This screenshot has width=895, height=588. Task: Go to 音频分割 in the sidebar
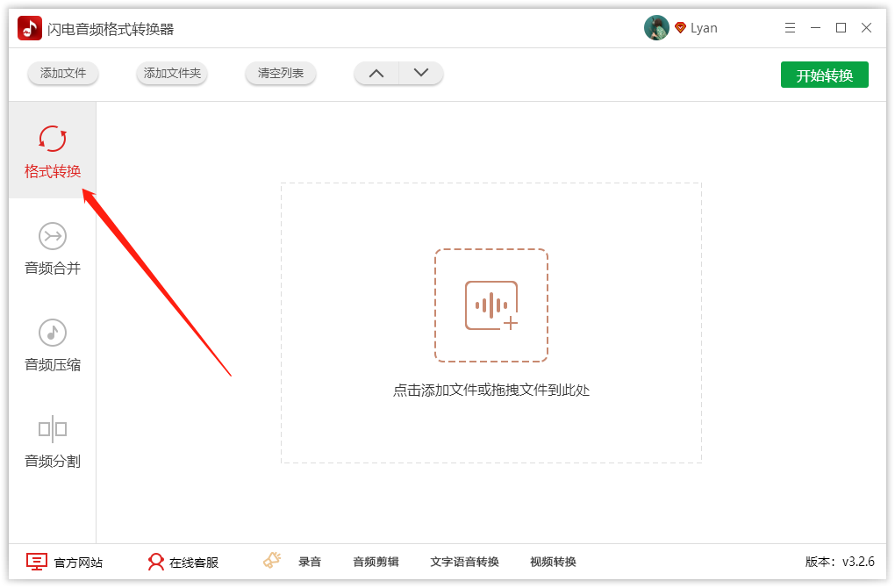point(53,441)
